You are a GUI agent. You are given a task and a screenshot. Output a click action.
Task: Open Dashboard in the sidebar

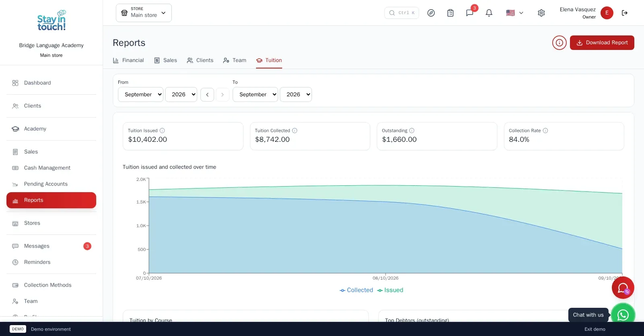pyautogui.click(x=52, y=83)
